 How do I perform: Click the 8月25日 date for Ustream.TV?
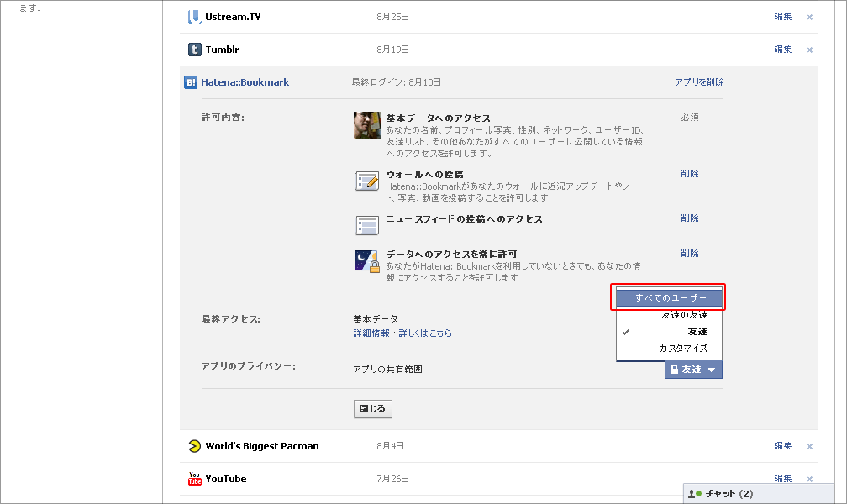pyautogui.click(x=392, y=17)
